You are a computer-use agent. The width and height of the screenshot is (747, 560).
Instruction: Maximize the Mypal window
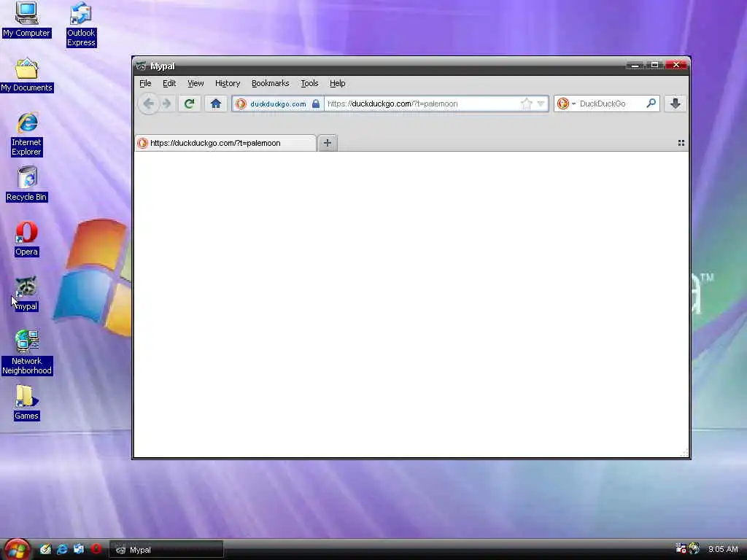(655, 65)
